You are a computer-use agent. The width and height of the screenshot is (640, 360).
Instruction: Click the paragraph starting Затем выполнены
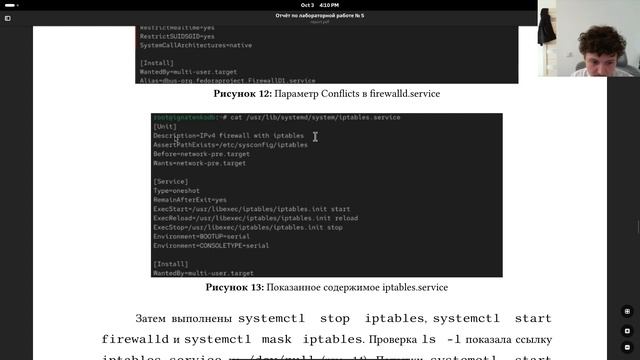[327, 338]
